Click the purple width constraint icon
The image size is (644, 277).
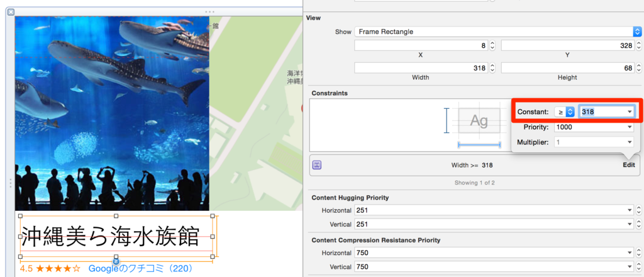pyautogui.click(x=317, y=165)
